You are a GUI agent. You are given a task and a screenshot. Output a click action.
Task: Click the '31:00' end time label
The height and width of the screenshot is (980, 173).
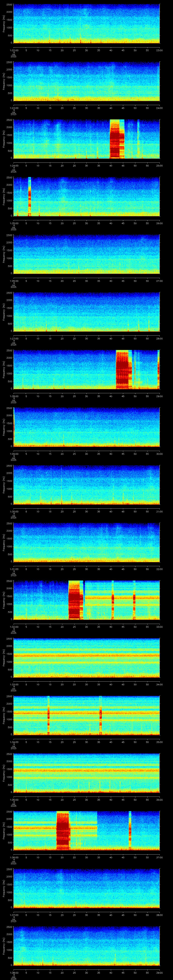click(x=159, y=511)
